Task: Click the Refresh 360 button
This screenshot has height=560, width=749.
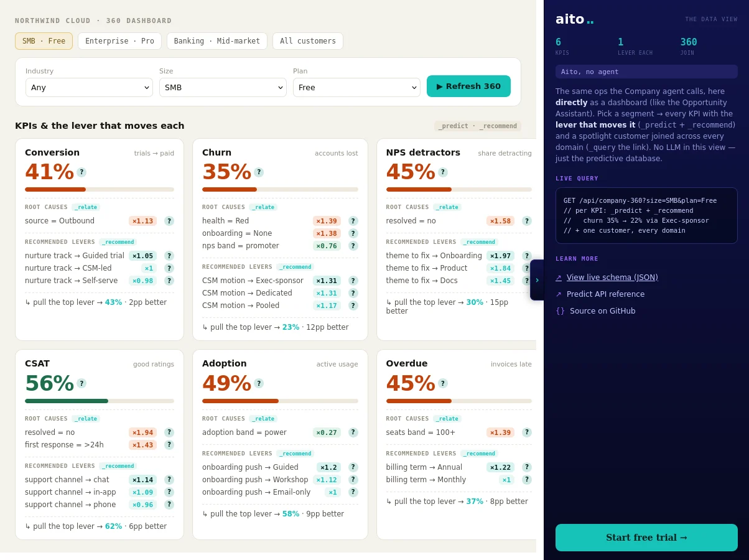Action: coord(468,86)
